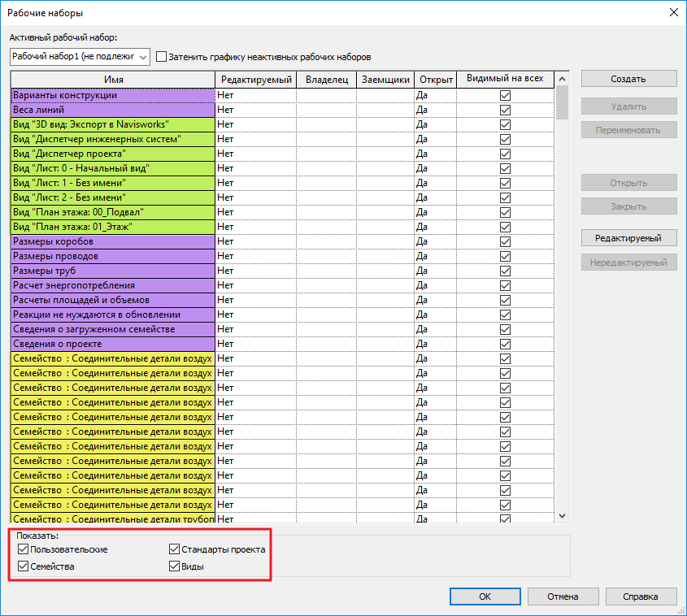The width and height of the screenshot is (687, 616).
Task: Uncheck the Стандарты проекта show filter
Action: tap(174, 549)
